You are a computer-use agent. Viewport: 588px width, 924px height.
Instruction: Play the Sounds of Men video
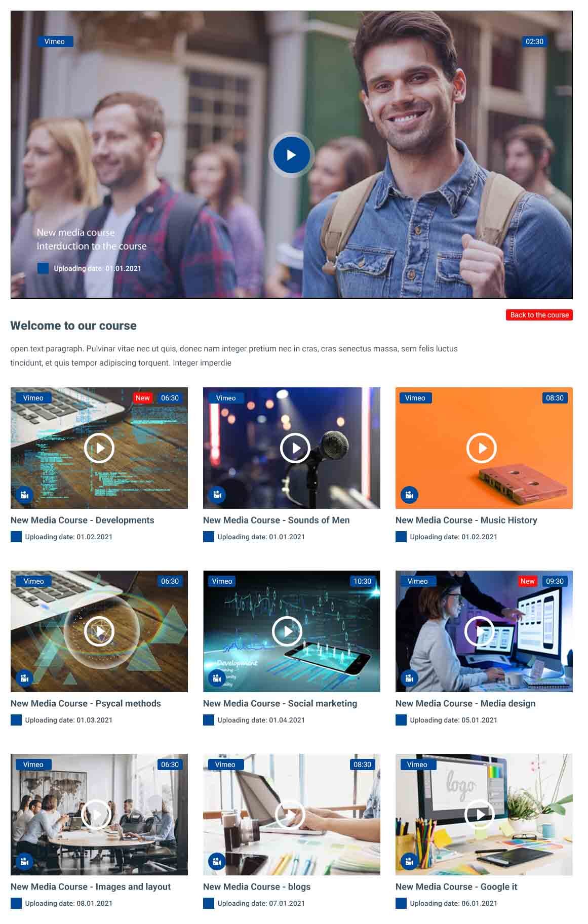(295, 448)
